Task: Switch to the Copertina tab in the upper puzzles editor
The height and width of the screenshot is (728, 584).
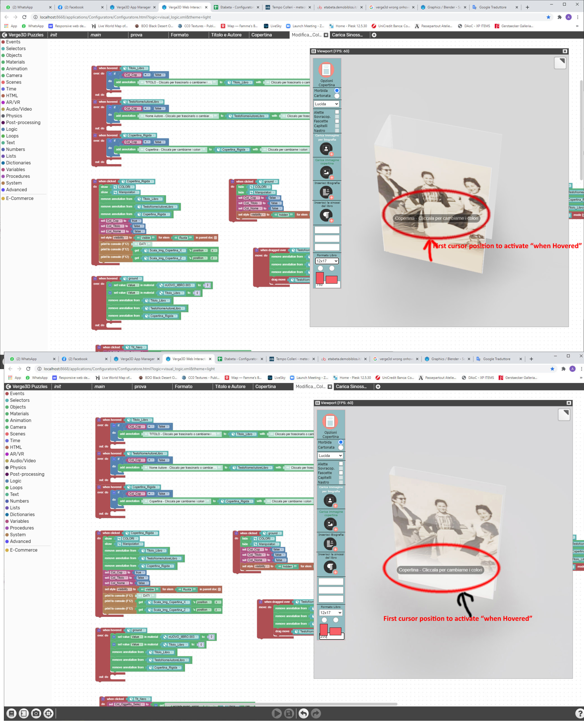Action: coord(261,35)
